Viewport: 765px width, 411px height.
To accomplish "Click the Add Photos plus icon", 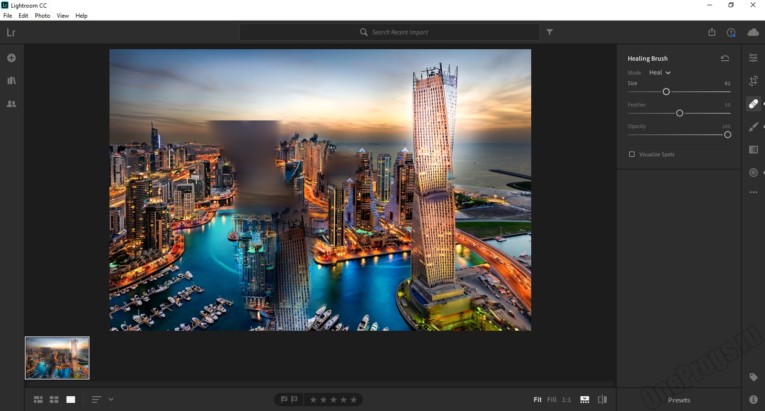I will point(11,58).
